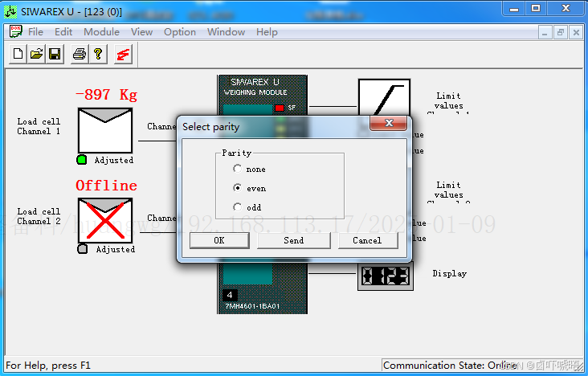Open the Option menu
The image size is (588, 376).
click(x=180, y=32)
